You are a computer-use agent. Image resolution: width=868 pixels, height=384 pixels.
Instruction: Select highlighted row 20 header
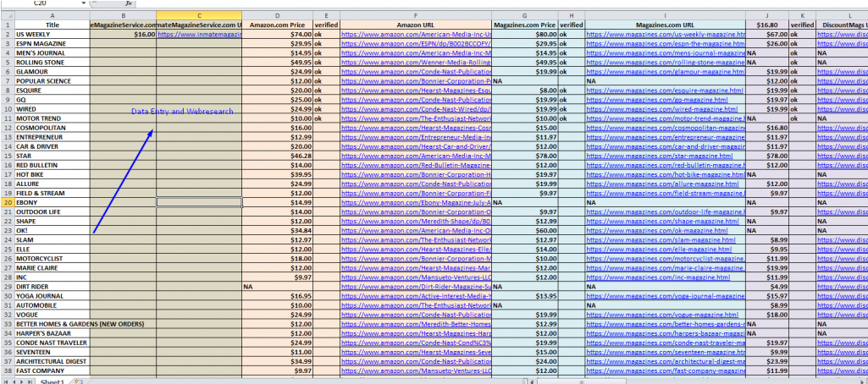tap(7, 203)
